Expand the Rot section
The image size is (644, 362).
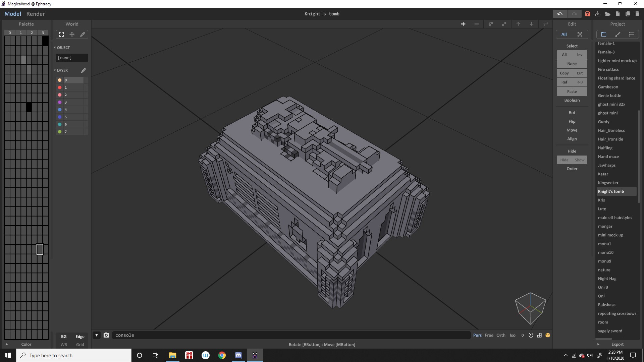pyautogui.click(x=572, y=113)
